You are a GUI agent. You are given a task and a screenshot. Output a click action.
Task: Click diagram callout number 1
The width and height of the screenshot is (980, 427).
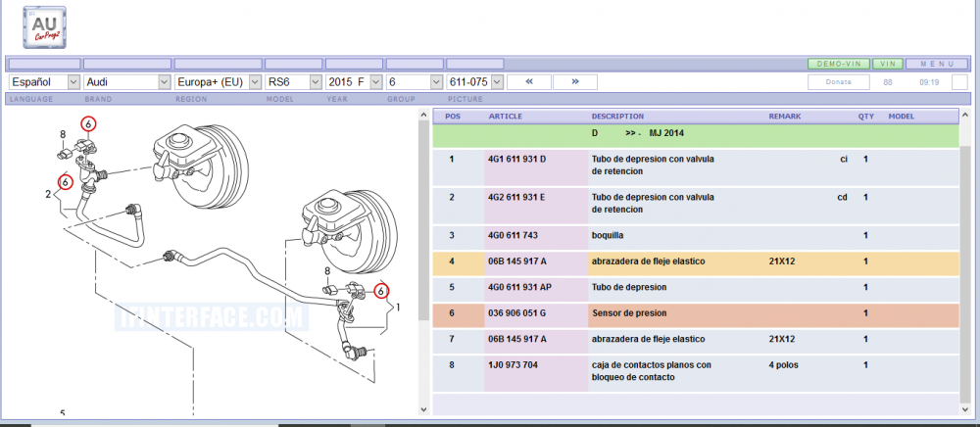click(399, 308)
